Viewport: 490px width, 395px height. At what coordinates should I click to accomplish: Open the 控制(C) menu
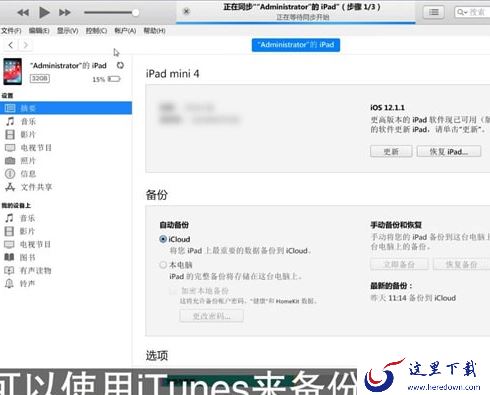96,31
